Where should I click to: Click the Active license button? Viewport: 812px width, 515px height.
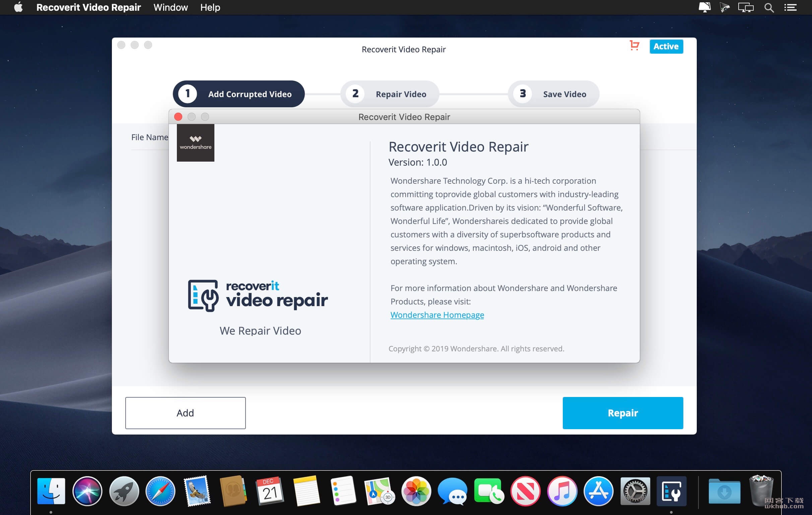point(666,46)
